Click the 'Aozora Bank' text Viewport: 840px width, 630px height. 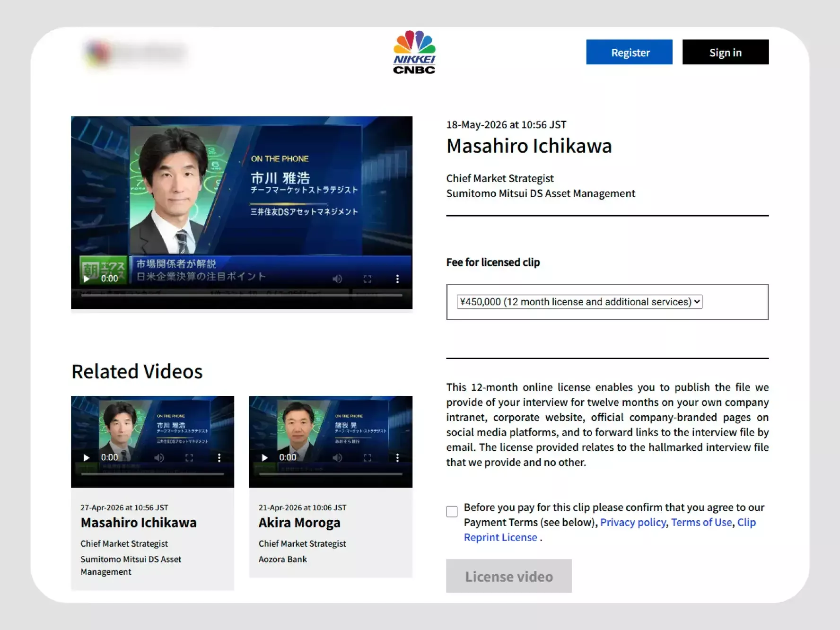click(283, 559)
